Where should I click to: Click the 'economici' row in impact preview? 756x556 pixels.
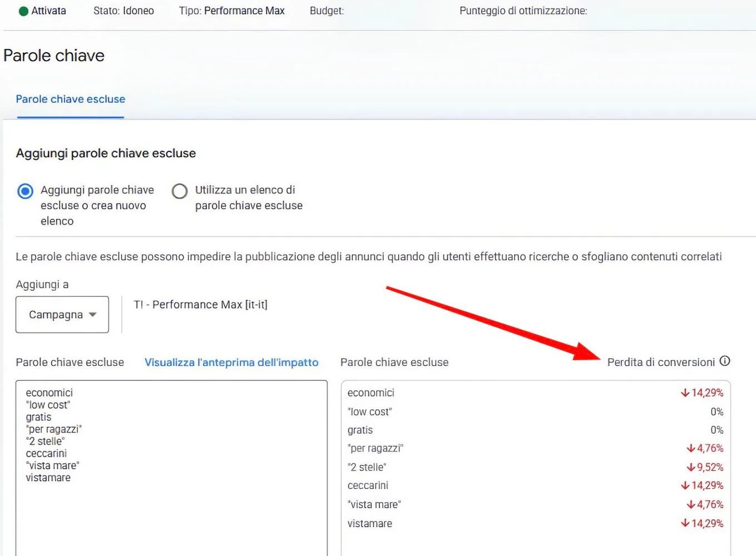point(535,393)
